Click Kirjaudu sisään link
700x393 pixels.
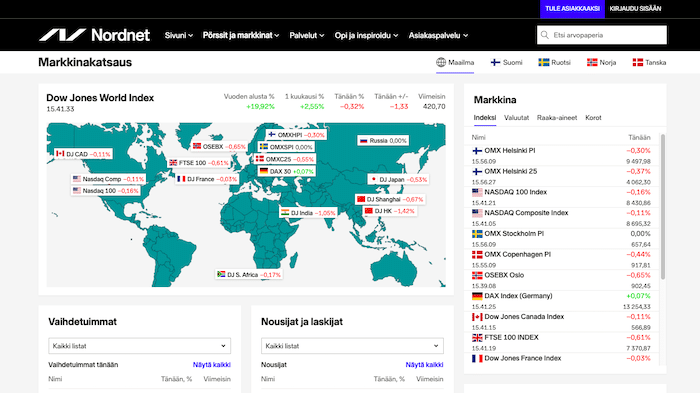tap(635, 8)
